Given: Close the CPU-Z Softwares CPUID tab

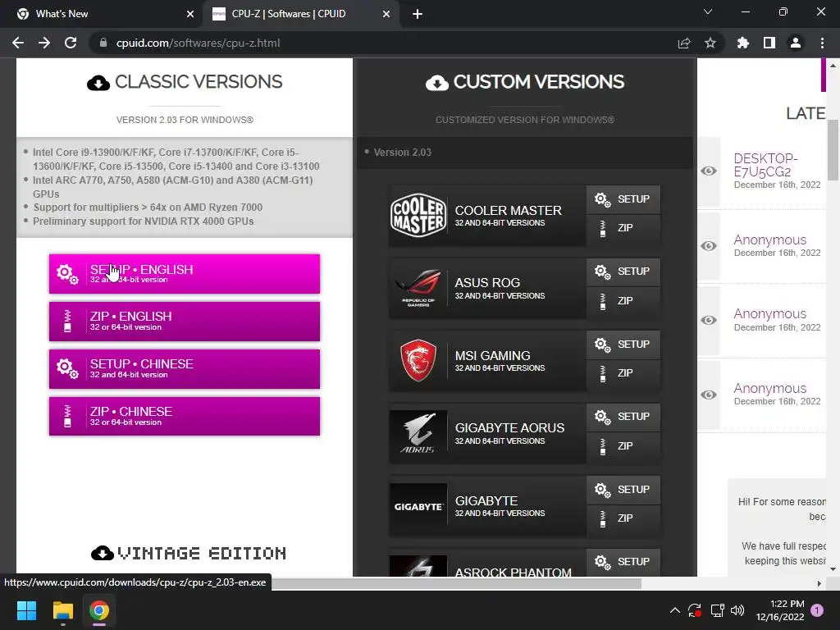Looking at the screenshot, I should (x=386, y=15).
